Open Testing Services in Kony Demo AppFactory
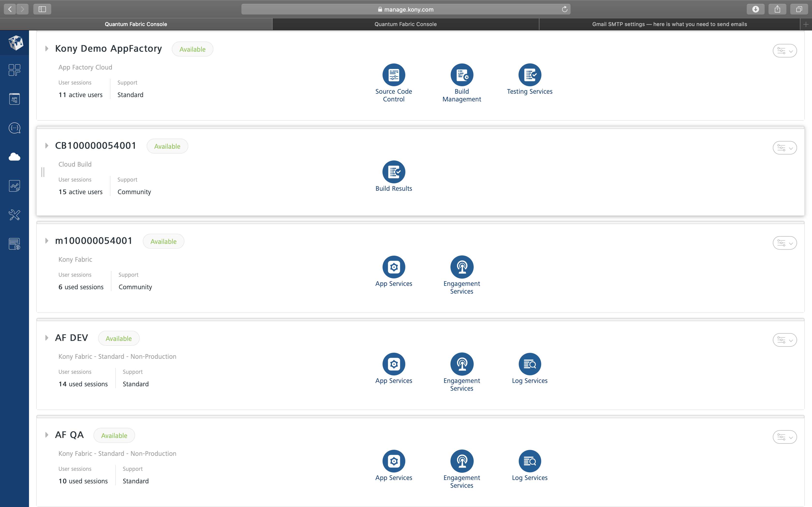The height and width of the screenshot is (507, 812). pyautogui.click(x=530, y=75)
